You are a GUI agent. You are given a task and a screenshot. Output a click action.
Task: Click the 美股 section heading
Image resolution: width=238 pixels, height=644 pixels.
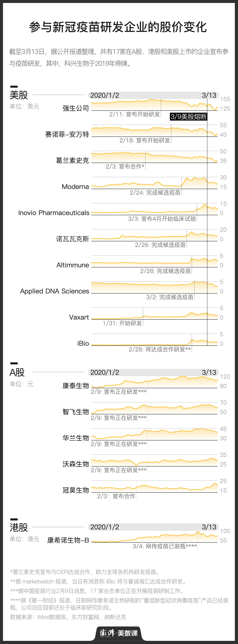(x=19, y=95)
